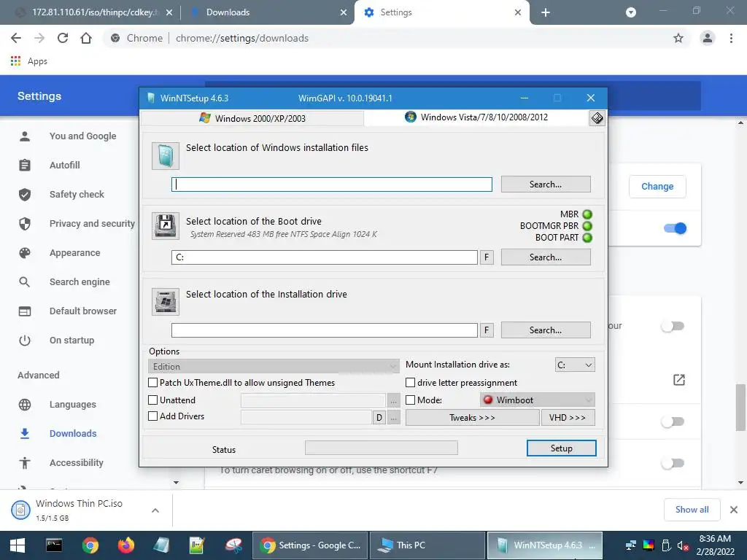Viewport: 747px width, 560px height.
Task: Click Show all downloads link
Action: [x=692, y=510]
